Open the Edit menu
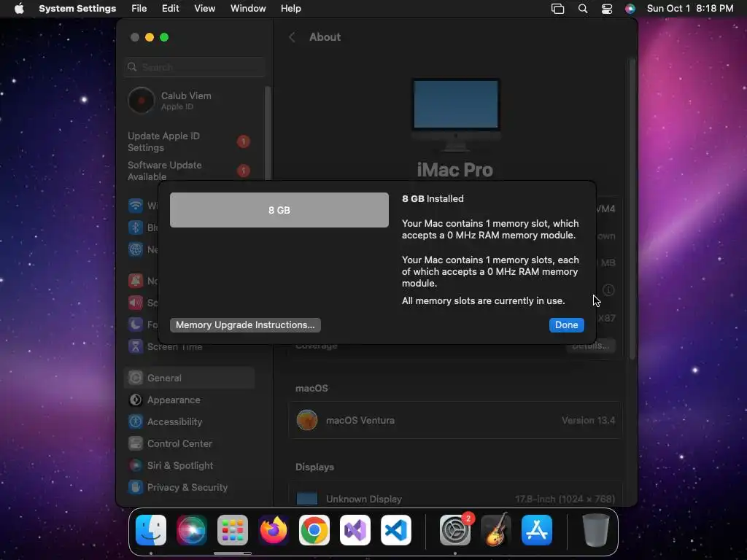Screen dimensions: 747x560 170,9
